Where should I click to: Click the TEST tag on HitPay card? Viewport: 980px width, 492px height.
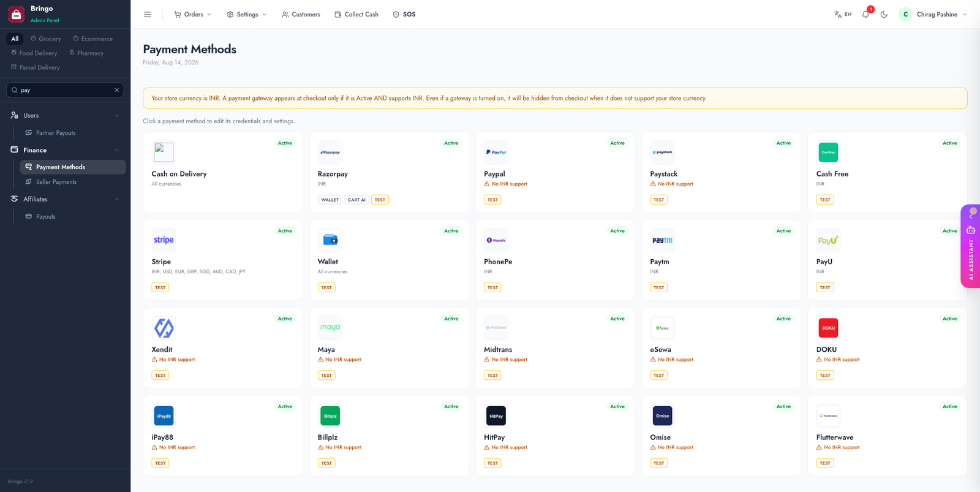click(x=492, y=463)
